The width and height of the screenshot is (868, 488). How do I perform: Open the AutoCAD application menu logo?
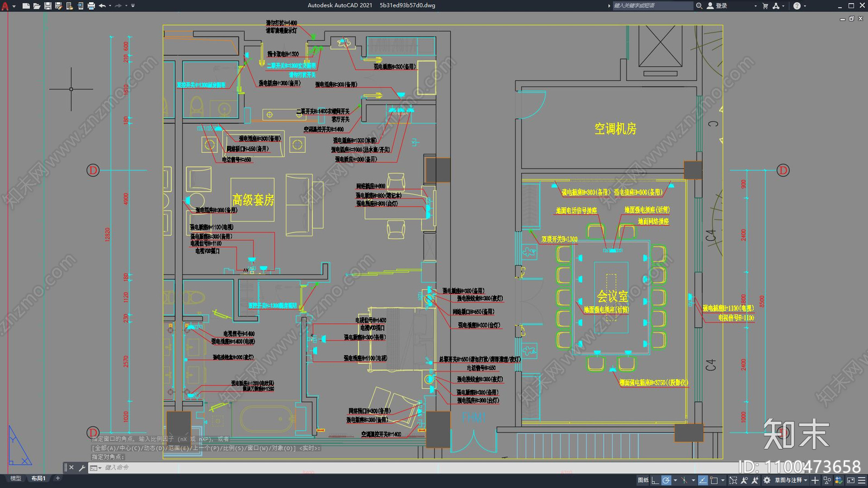[5, 6]
